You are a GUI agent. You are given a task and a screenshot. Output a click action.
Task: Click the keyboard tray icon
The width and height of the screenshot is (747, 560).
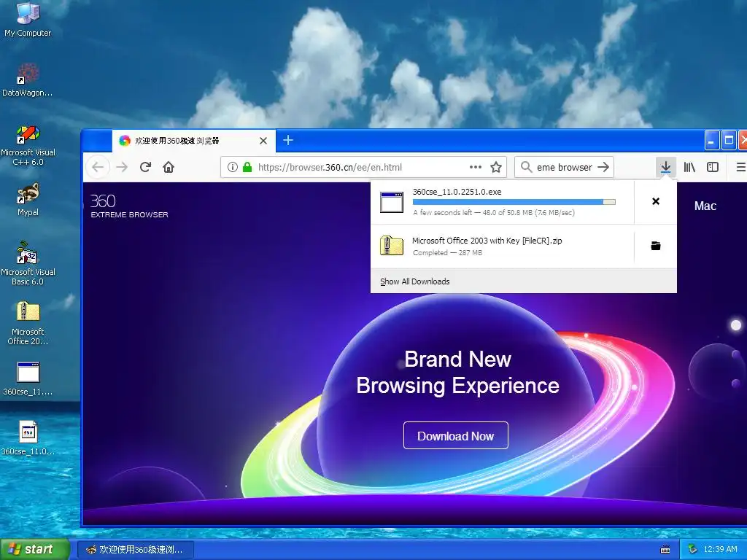click(x=665, y=550)
